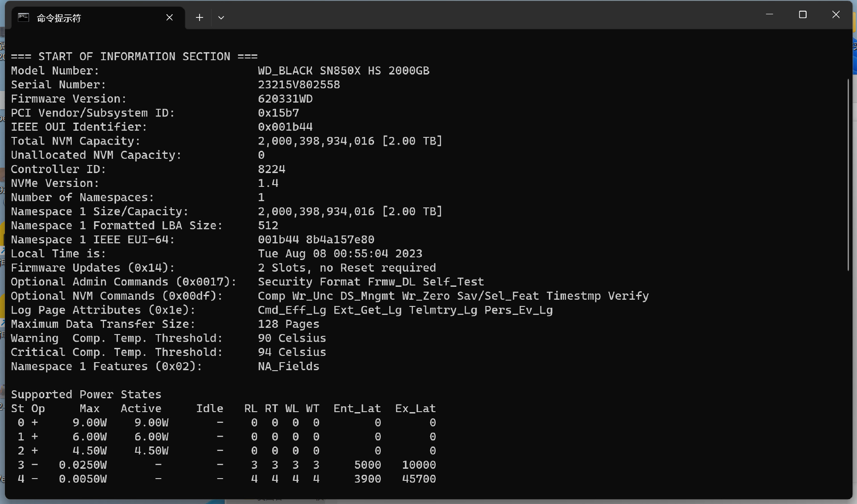The image size is (857, 504).
Task: Click the Command Prompt tab icon
Action: tap(23, 17)
